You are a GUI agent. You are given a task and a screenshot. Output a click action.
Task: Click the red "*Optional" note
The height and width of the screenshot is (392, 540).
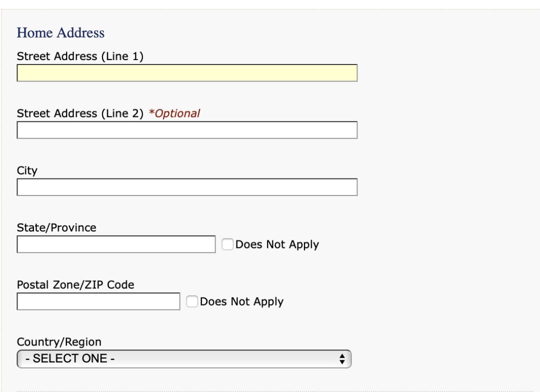pyautogui.click(x=174, y=113)
